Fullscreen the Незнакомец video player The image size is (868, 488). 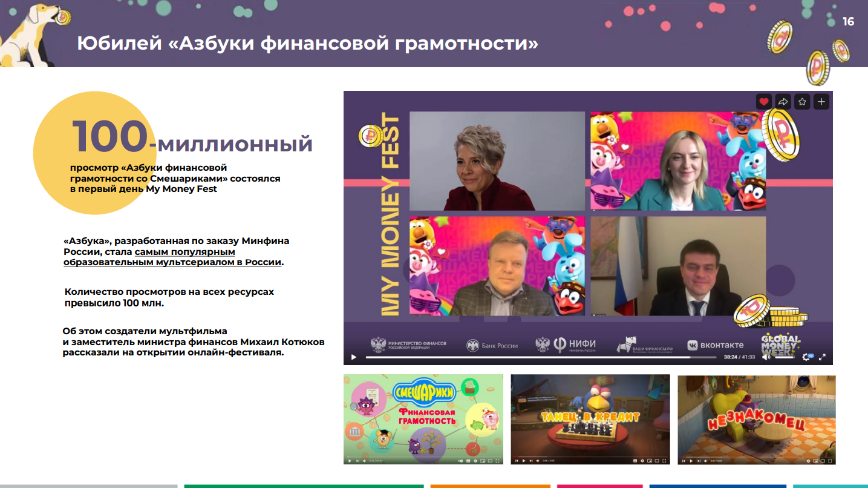830,461
